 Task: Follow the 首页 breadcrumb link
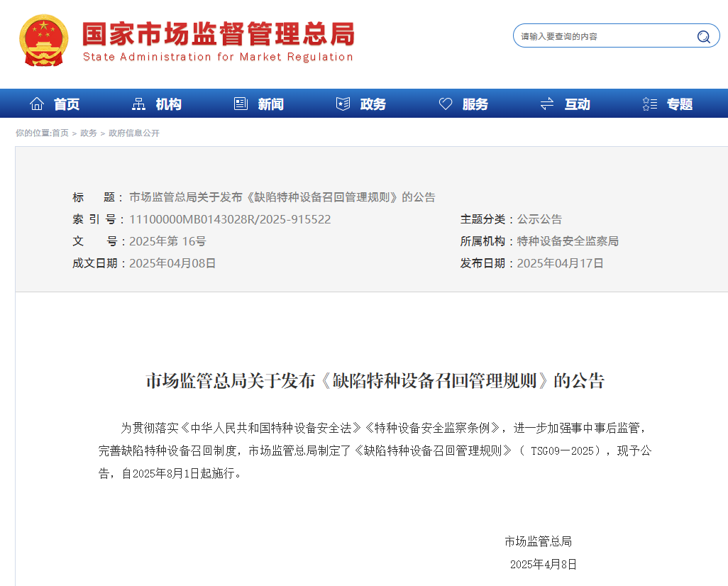[60, 133]
